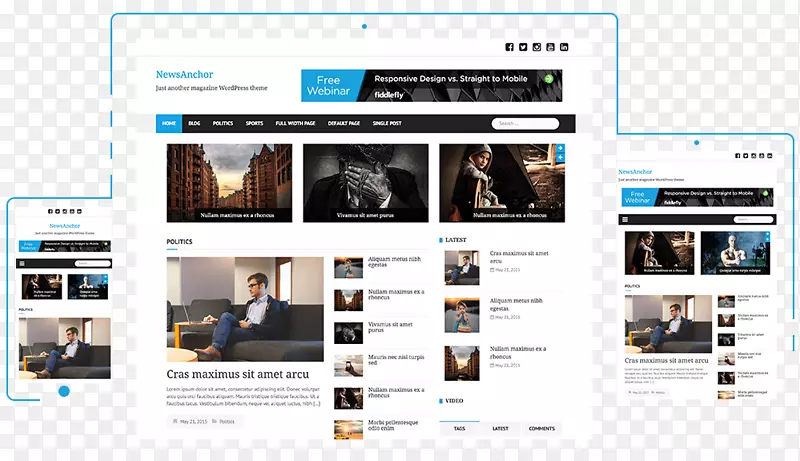Click the tablet preview Search field
The image size is (800, 461).
click(754, 219)
